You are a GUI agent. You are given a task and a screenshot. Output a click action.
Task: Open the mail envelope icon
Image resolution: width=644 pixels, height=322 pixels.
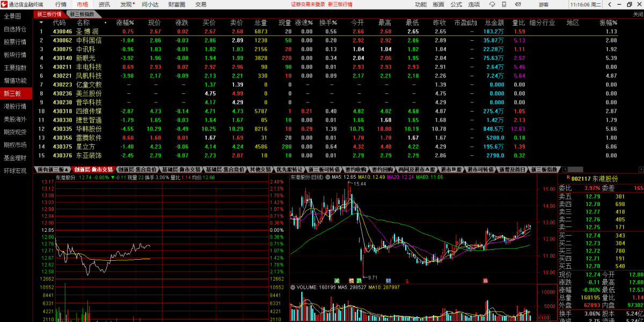(517, 4)
